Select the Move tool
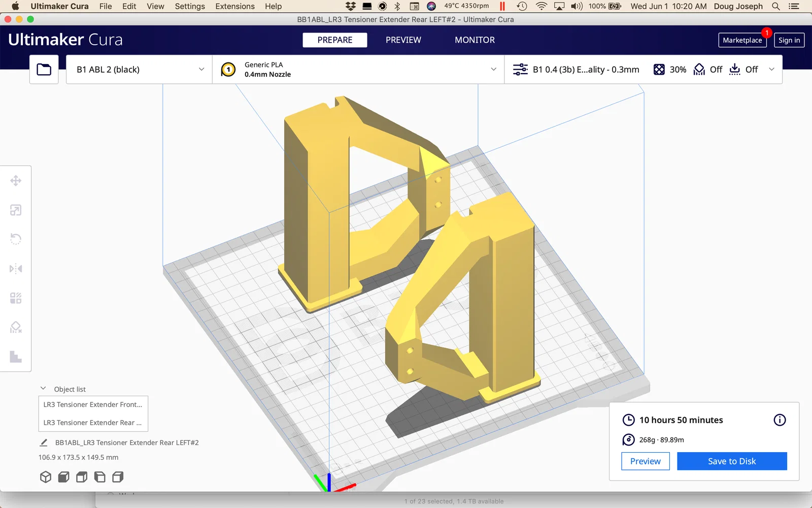The width and height of the screenshot is (812, 508). [x=16, y=181]
